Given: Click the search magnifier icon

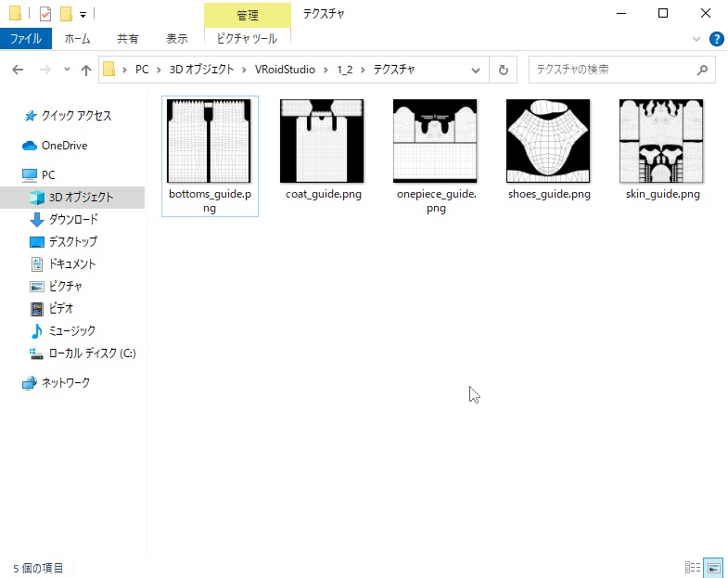Looking at the screenshot, I should coord(702,71).
